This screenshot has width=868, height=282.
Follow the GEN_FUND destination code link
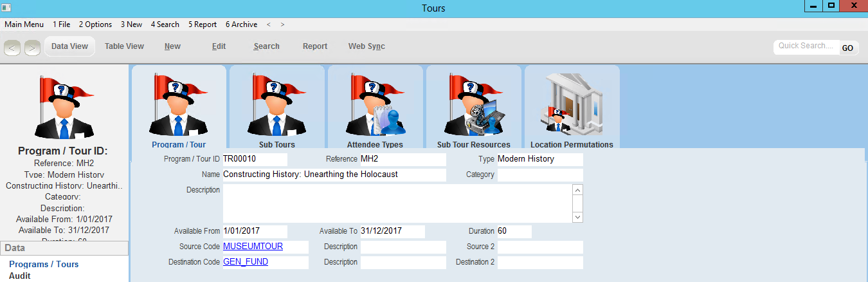[246, 262]
